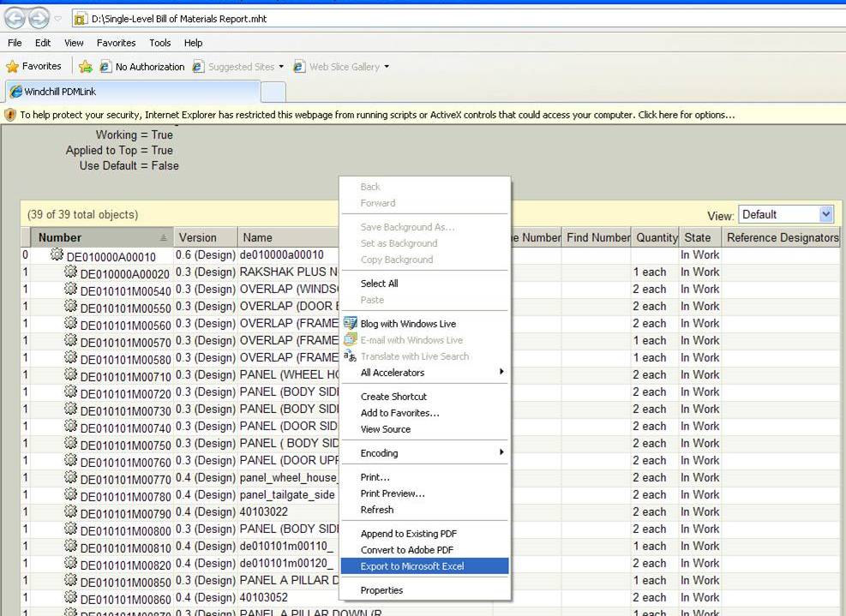Click the gear icon for DE010101M00760
The image size is (846, 616).
(x=70, y=460)
